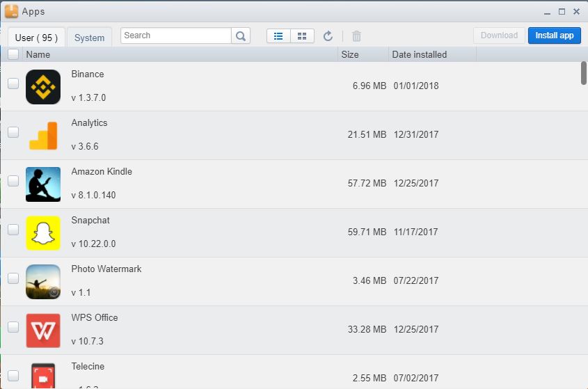Refresh the apps list

click(328, 36)
